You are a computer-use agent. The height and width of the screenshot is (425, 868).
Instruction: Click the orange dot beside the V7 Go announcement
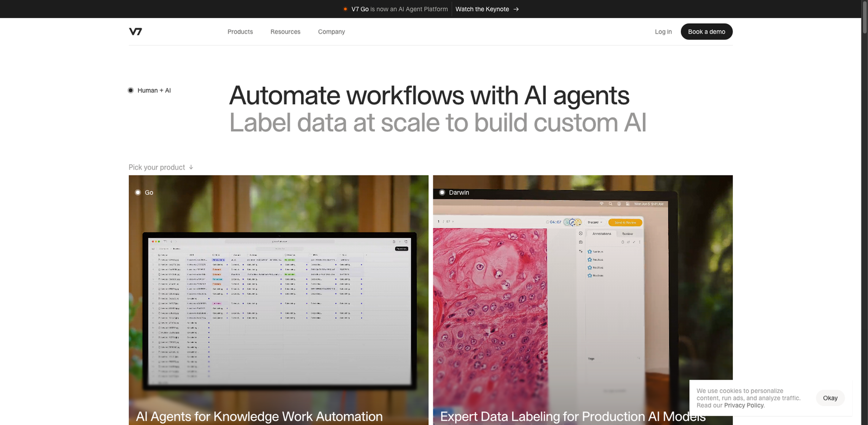[345, 9]
